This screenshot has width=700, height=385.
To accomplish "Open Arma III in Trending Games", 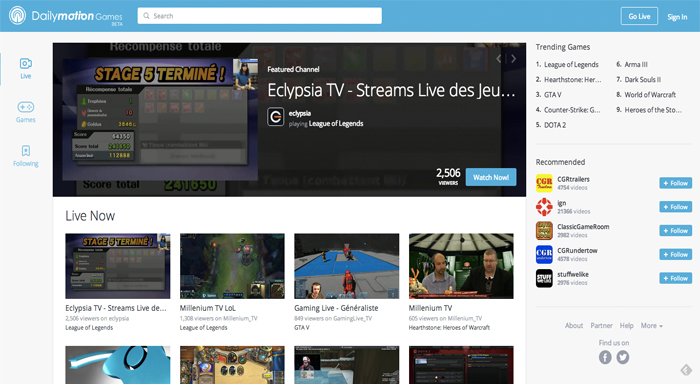I will click(x=636, y=65).
